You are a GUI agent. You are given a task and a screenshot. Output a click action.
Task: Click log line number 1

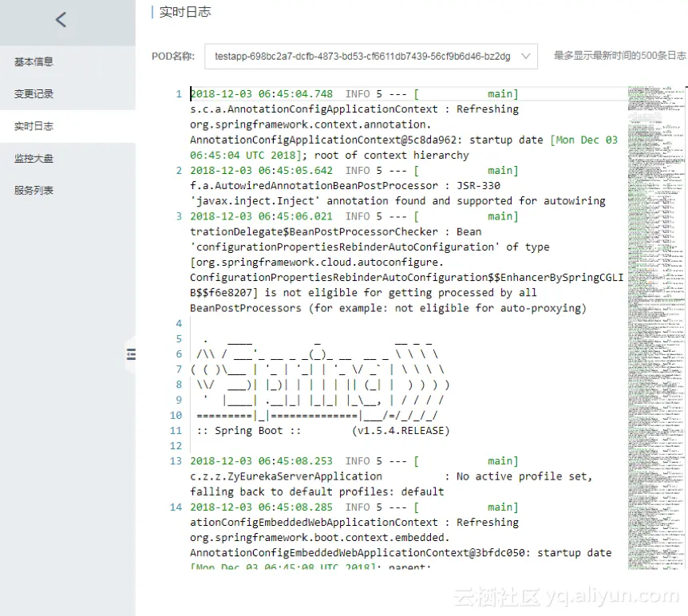pos(179,94)
